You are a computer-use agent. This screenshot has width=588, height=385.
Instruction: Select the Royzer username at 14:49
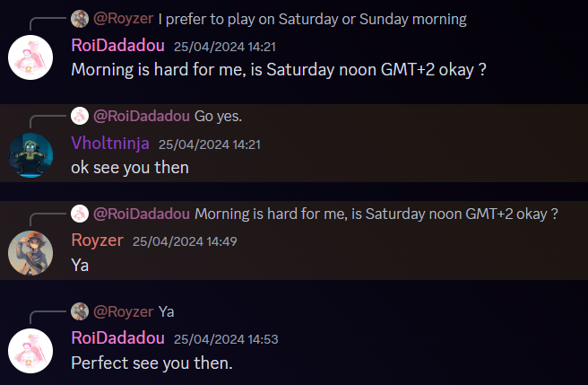pyautogui.click(x=96, y=241)
